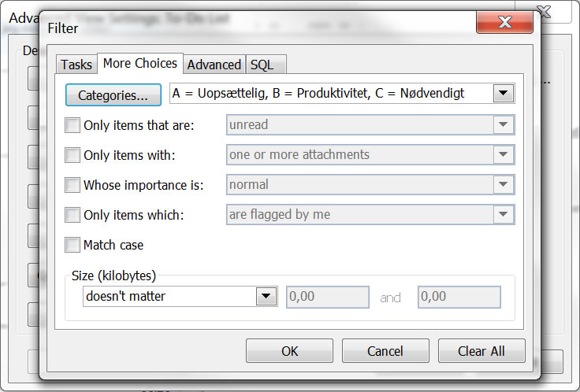Enable the Match case checkbox
580x392 pixels.
72,245
